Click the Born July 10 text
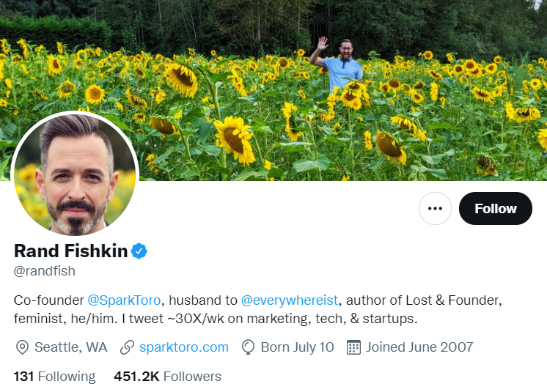Image resolution: width=547 pixels, height=392 pixels. coord(298,347)
